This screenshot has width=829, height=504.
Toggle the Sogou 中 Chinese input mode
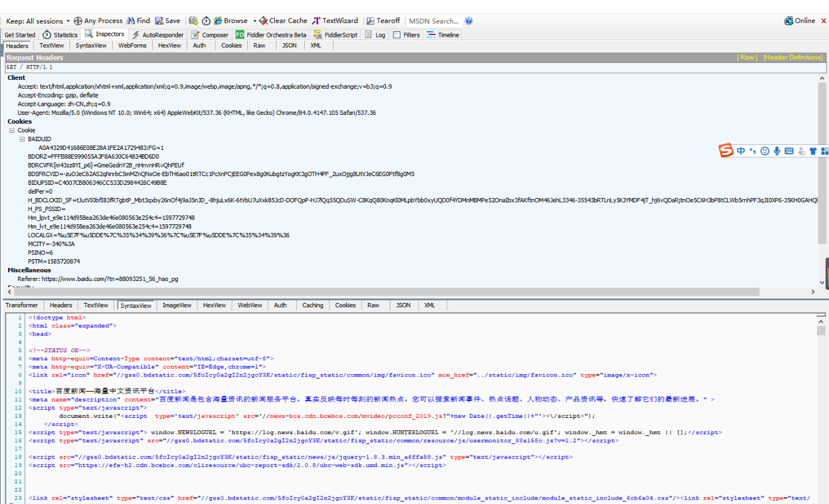click(741, 151)
